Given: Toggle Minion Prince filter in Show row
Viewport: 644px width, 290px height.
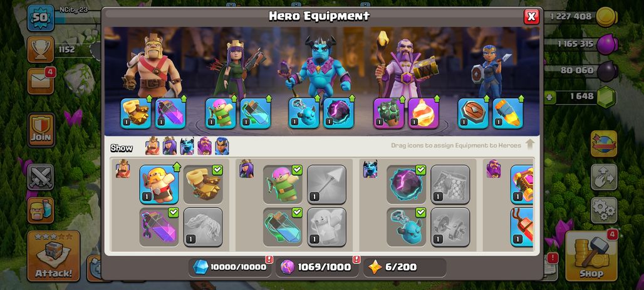Looking at the screenshot, I should click(187, 146).
